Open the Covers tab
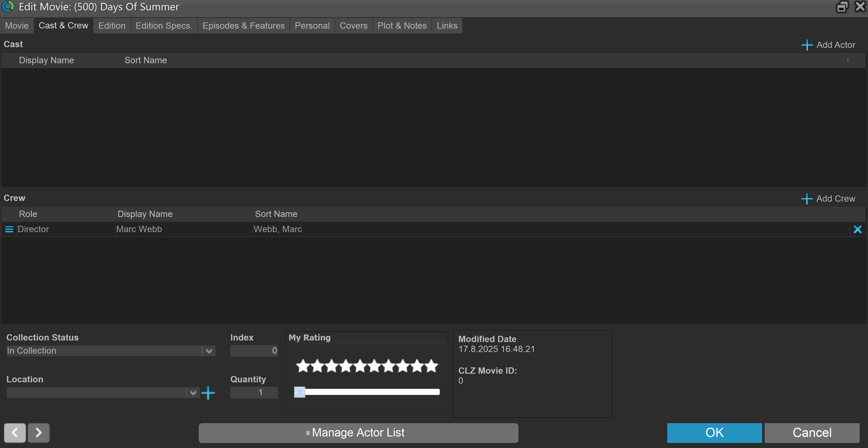 [353, 26]
